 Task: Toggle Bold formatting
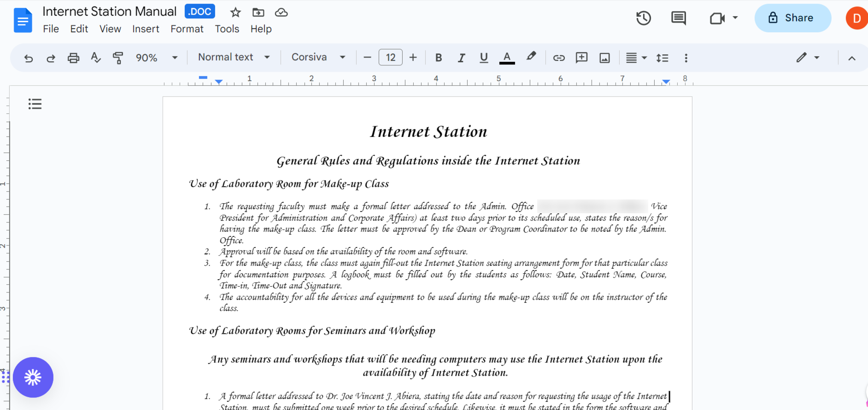point(439,58)
